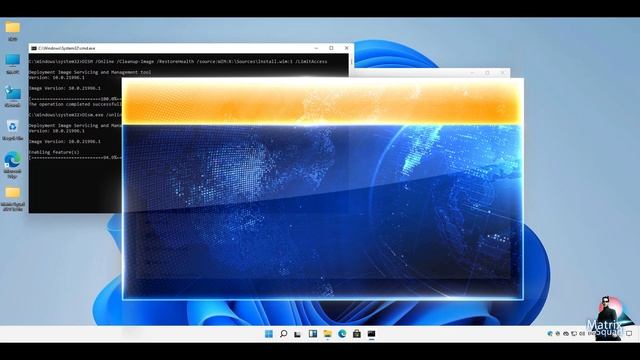This screenshot has height=360, width=640.
Task: Launch File Explorer from the taskbar
Action: tap(327, 334)
